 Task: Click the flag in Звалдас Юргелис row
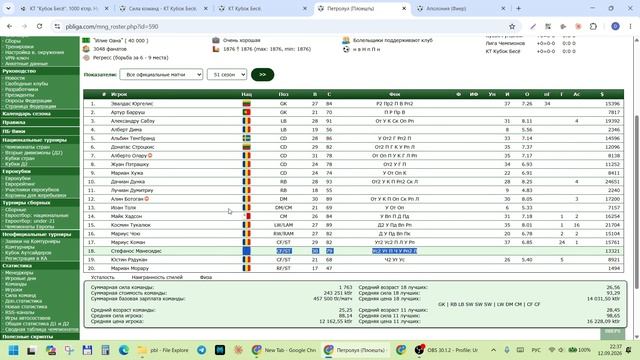tap(247, 104)
